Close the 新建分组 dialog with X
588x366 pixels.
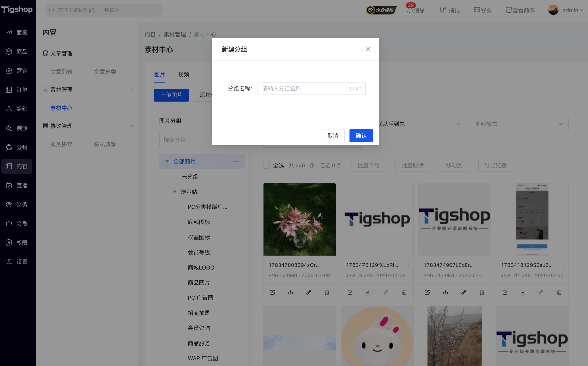click(x=368, y=49)
